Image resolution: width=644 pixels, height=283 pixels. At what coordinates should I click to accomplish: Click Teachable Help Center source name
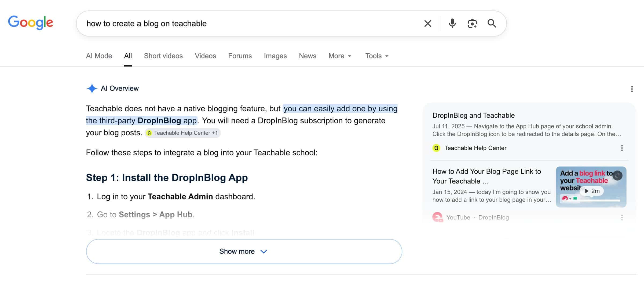click(x=475, y=148)
